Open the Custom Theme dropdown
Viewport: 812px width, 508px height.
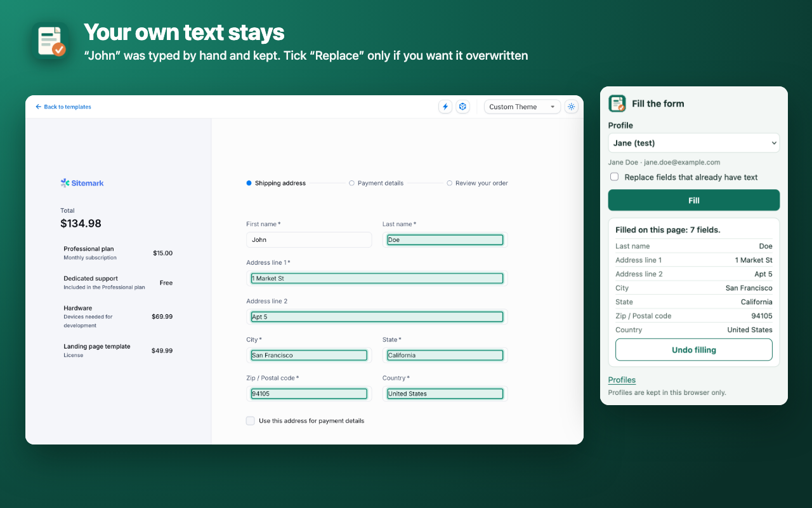[522, 107]
